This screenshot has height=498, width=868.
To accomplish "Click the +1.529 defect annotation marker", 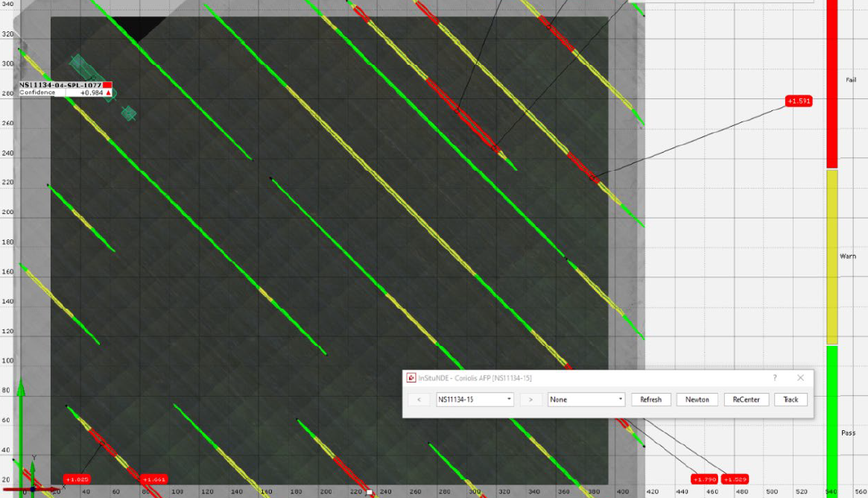I will [734, 479].
